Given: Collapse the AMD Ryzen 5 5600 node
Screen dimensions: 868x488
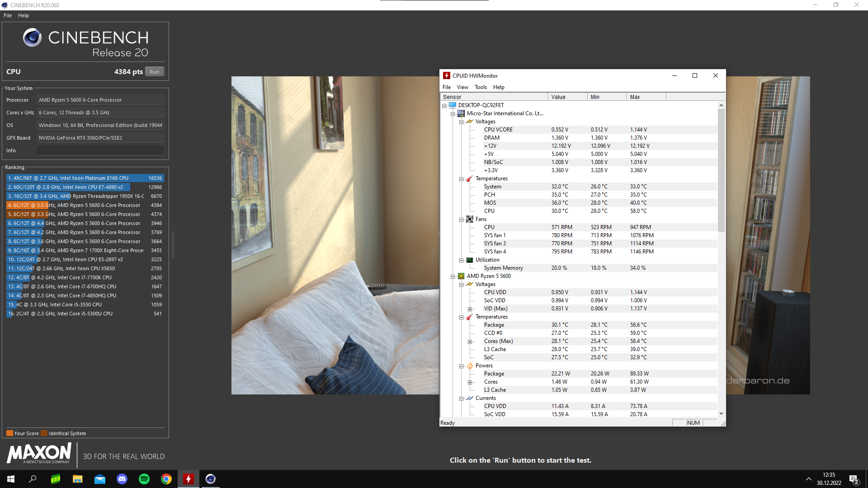Looking at the screenshot, I should [453, 277].
